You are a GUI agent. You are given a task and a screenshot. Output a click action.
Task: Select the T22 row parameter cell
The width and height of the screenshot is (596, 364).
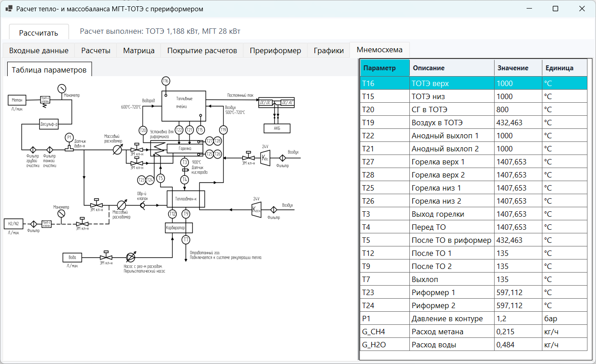(385, 136)
